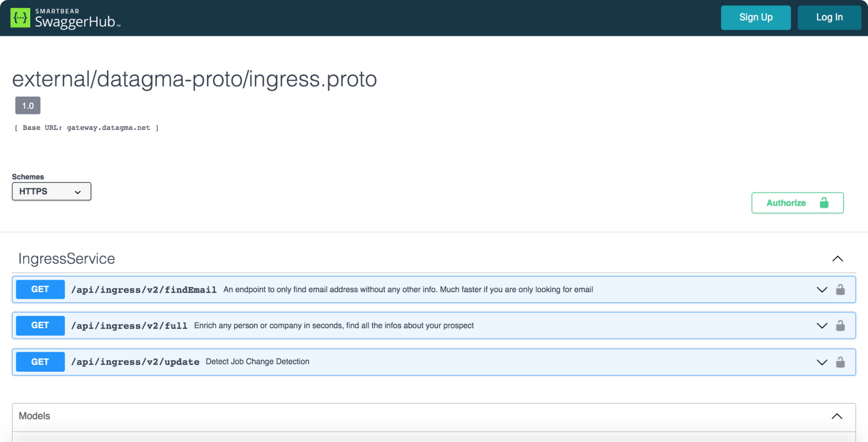Expand the update endpoint chevron
868x442 pixels.
pos(821,362)
